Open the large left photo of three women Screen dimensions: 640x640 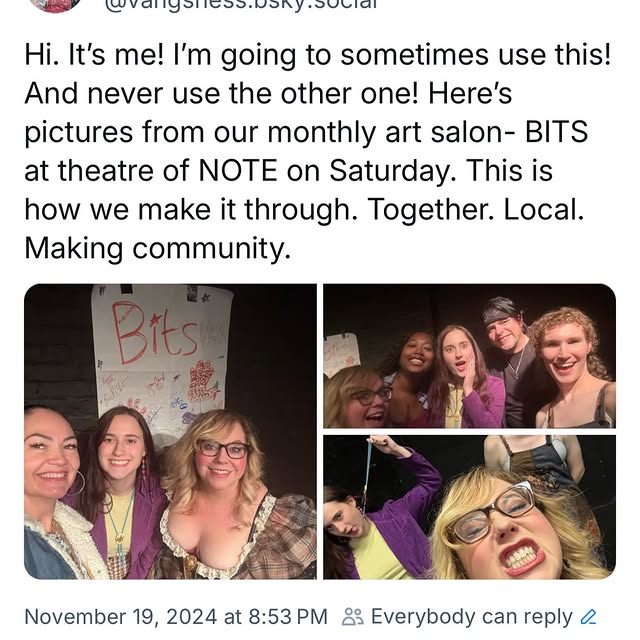coord(170,431)
